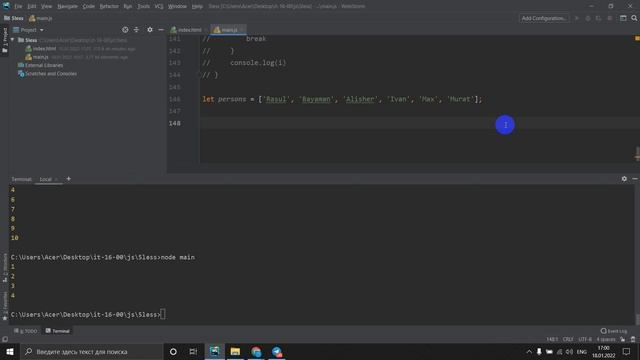Image resolution: width=640 pixels, height=360 pixels.
Task: Open the Edit menu
Action: [x=31, y=6]
